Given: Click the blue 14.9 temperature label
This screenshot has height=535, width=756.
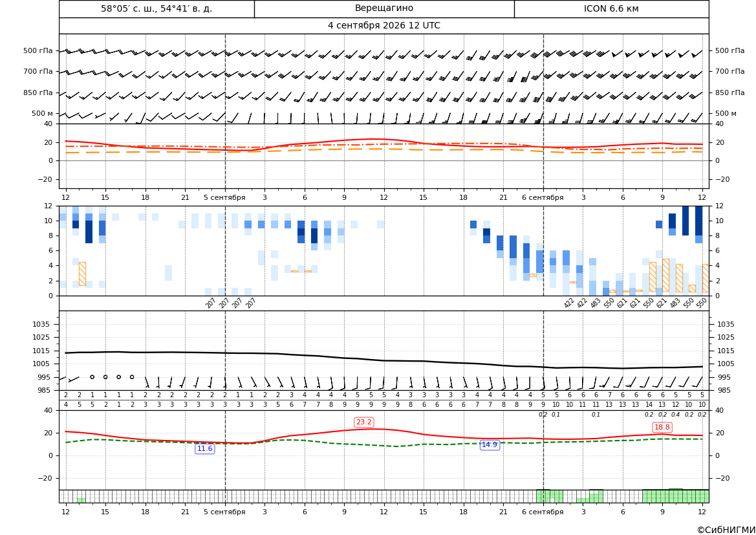Looking at the screenshot, I should pyautogui.click(x=490, y=445).
